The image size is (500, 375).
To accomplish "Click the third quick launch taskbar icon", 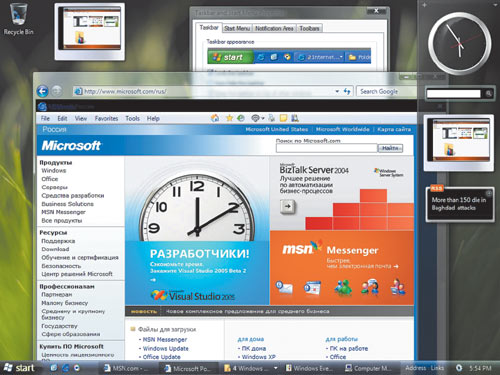I will click(77, 368).
